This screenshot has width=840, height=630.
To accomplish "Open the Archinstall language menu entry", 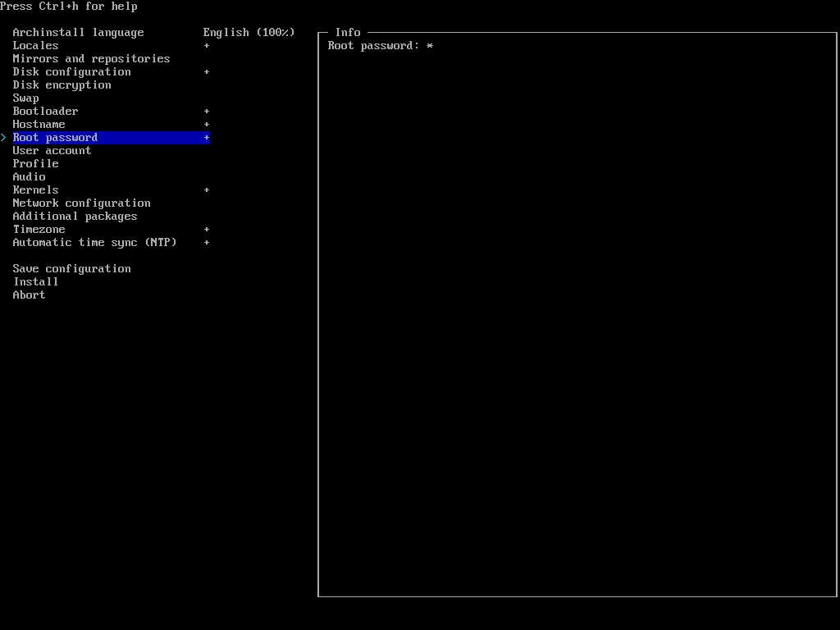I will pyautogui.click(x=78, y=33).
